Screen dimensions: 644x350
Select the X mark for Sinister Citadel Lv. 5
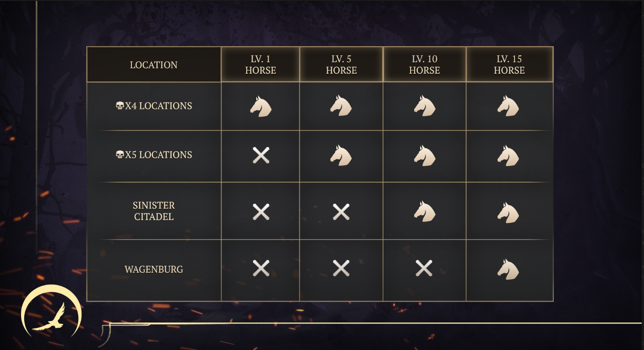tap(341, 212)
